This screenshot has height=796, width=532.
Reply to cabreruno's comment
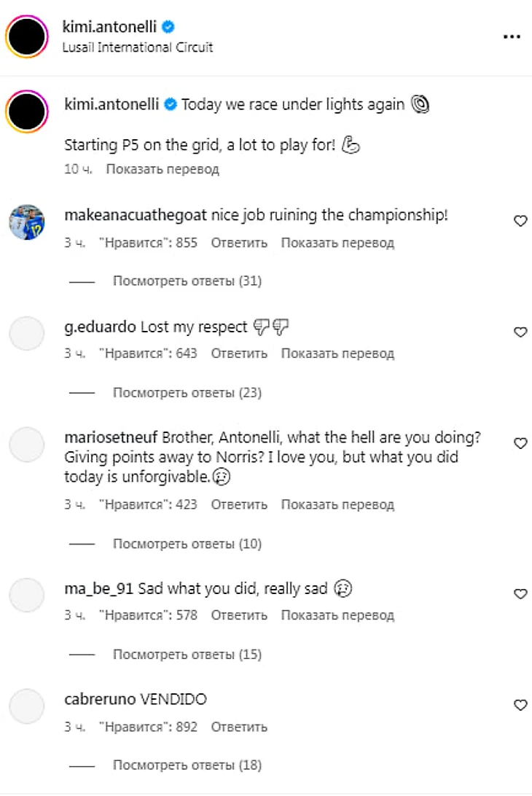point(239,727)
